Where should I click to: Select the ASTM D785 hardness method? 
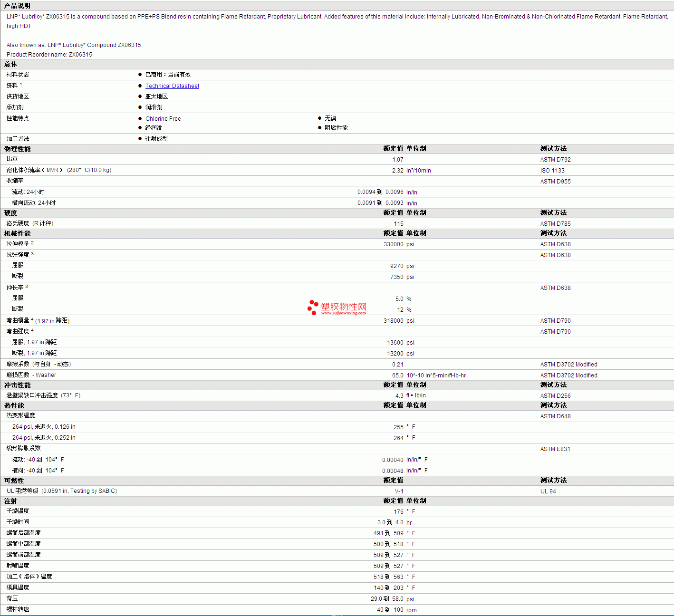click(555, 224)
